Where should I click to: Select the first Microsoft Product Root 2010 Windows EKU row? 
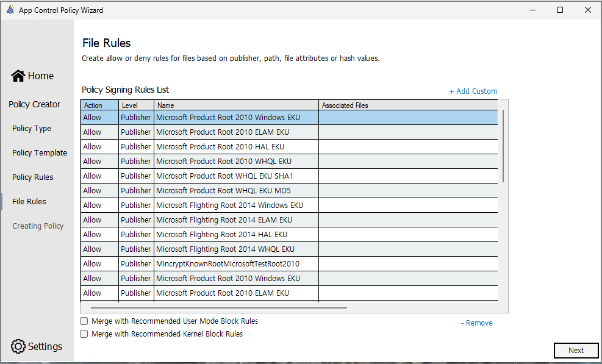pos(289,118)
